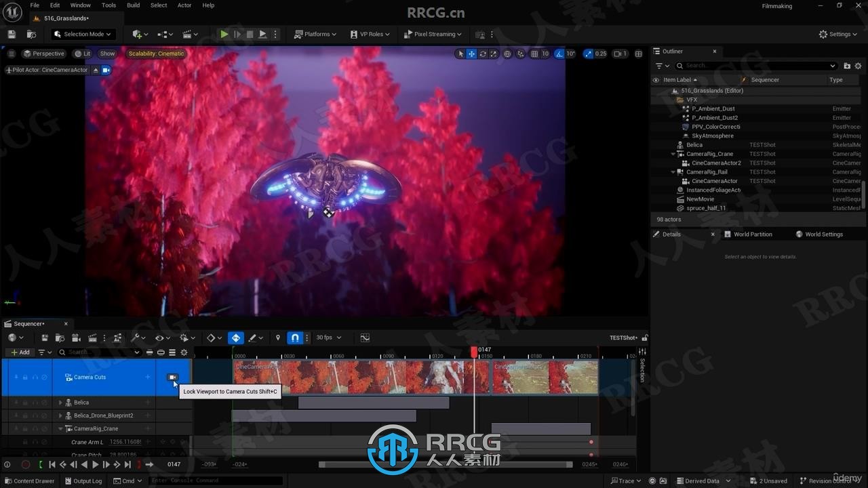Switch to the World Settings tab
868x488 pixels.
tap(819, 235)
